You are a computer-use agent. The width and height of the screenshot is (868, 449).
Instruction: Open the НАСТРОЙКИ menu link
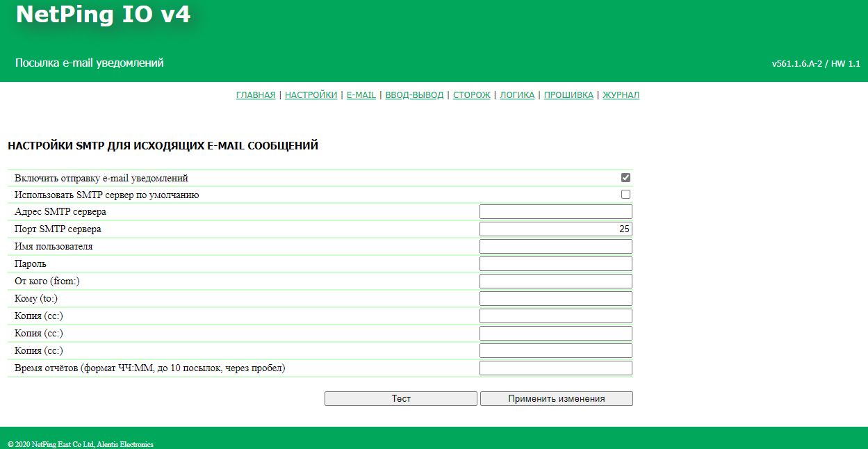(x=311, y=95)
